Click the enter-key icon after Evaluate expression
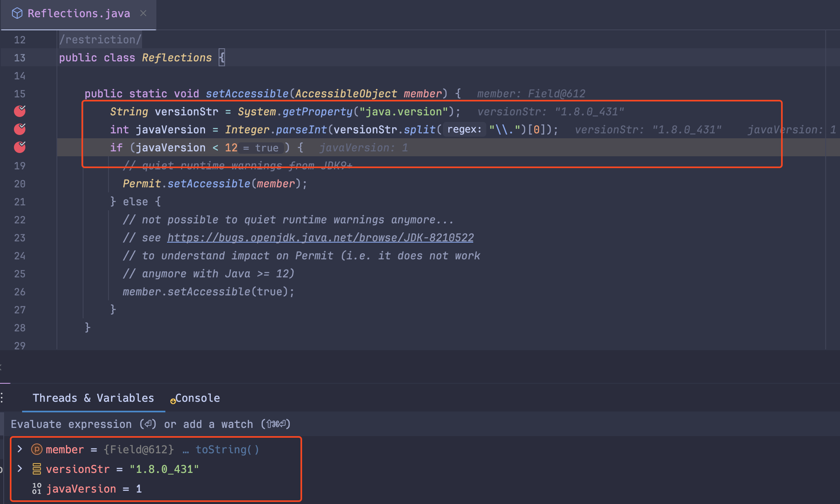This screenshot has height=504, width=840. point(148,424)
